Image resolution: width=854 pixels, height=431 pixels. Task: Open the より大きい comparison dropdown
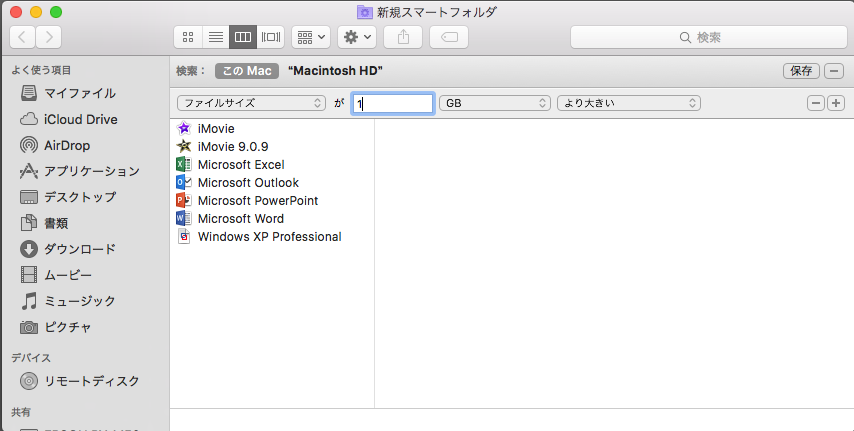click(629, 103)
